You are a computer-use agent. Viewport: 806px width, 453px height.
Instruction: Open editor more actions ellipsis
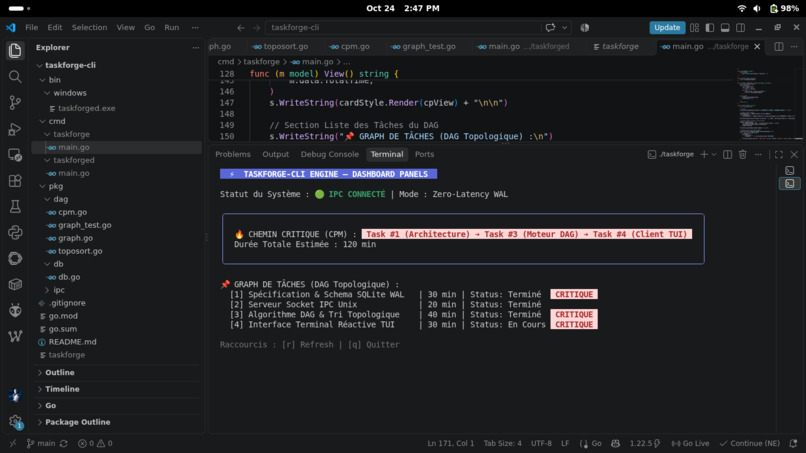(794, 47)
